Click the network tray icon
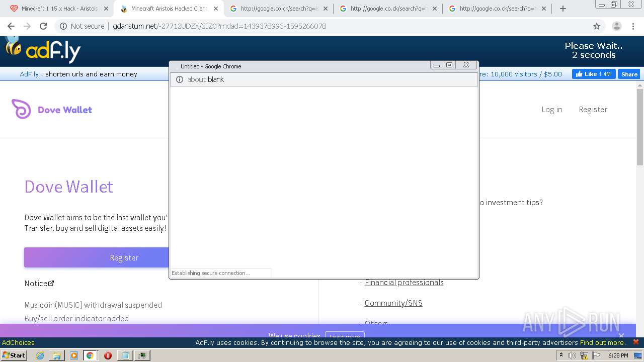The image size is (644, 362). pos(584,355)
